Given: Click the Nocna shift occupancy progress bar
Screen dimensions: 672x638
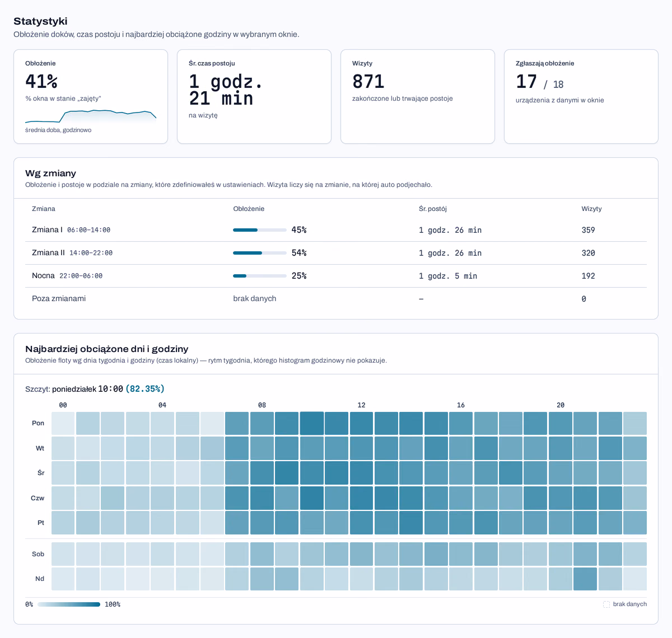Looking at the screenshot, I should pos(260,276).
